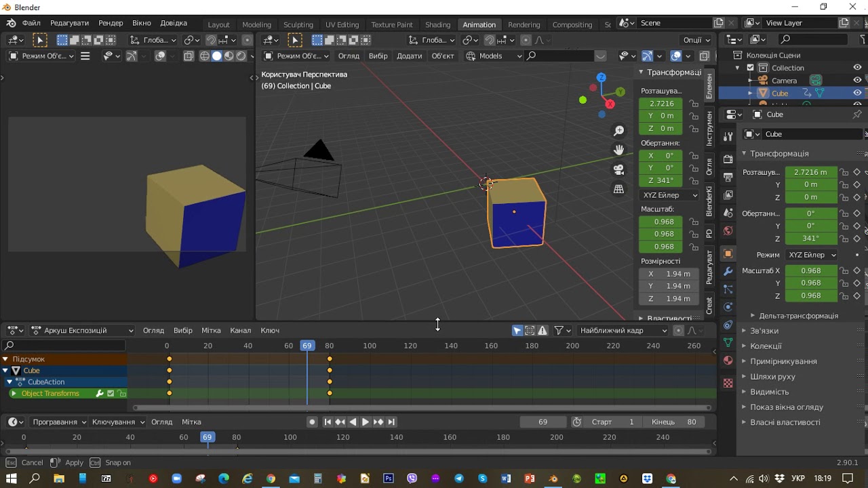Toggle visibility eye for Collection

point(857,68)
